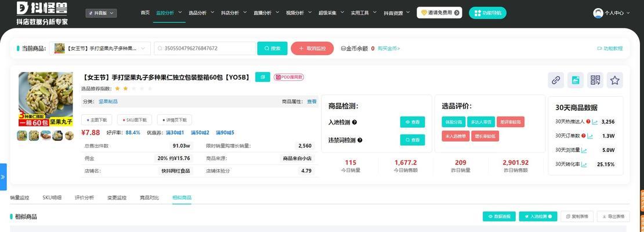Open red info icon beside 30天订单数

pos(584,136)
